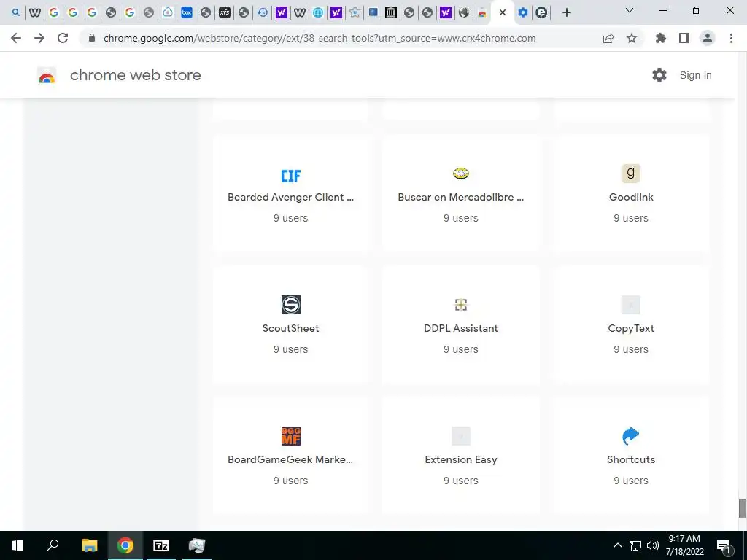747x560 pixels.
Task: Go forward to the next page
Action: pyautogui.click(x=39, y=38)
